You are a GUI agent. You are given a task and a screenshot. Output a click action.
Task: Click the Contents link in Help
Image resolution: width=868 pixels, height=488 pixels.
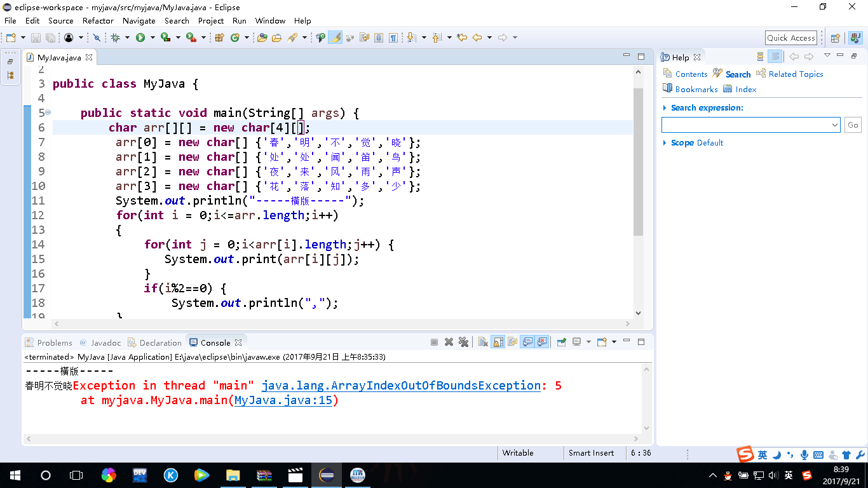point(691,74)
